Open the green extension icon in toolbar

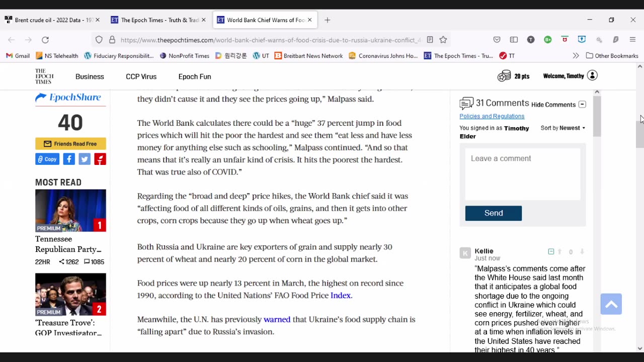pyautogui.click(x=548, y=40)
